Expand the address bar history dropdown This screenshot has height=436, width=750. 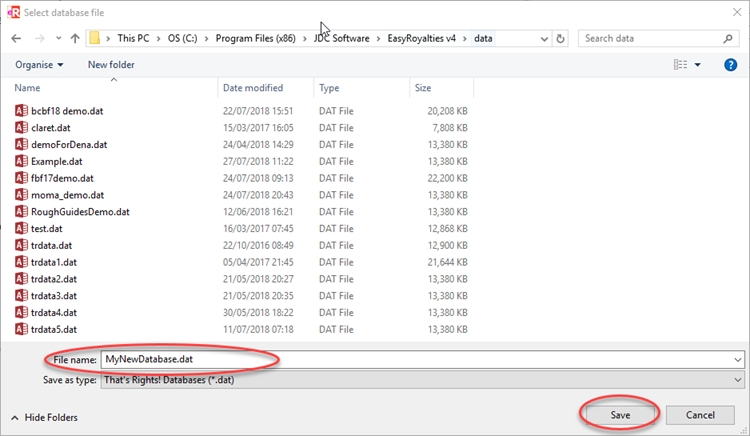click(x=544, y=39)
